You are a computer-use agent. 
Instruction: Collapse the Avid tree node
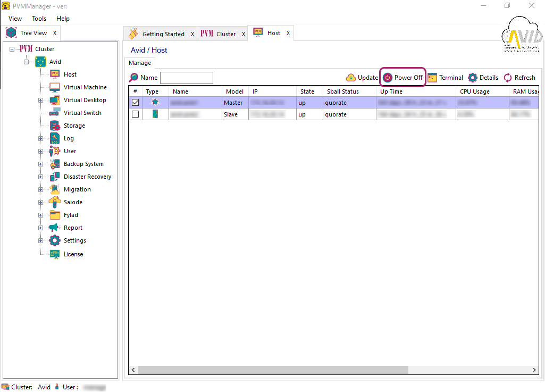(26, 62)
